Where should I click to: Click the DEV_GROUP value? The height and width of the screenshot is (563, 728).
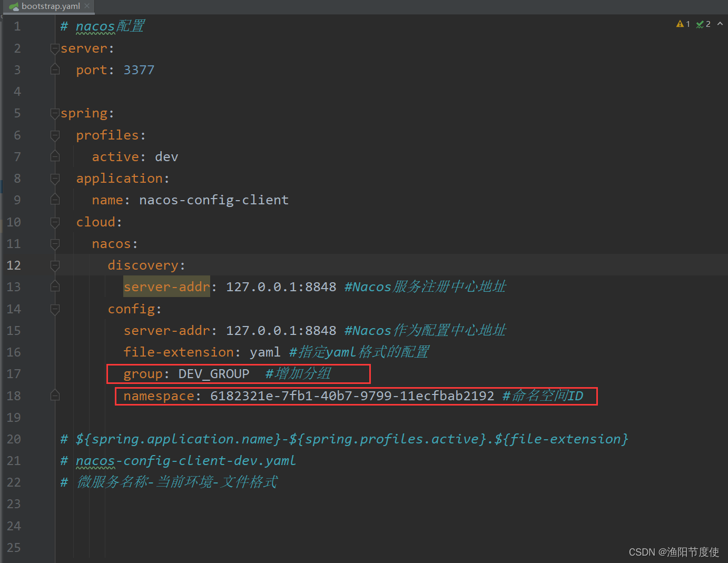(214, 374)
